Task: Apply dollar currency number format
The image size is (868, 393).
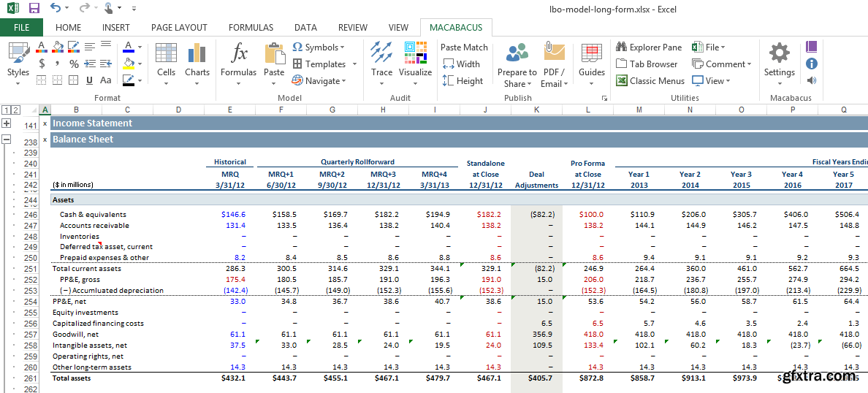Action: (41, 64)
